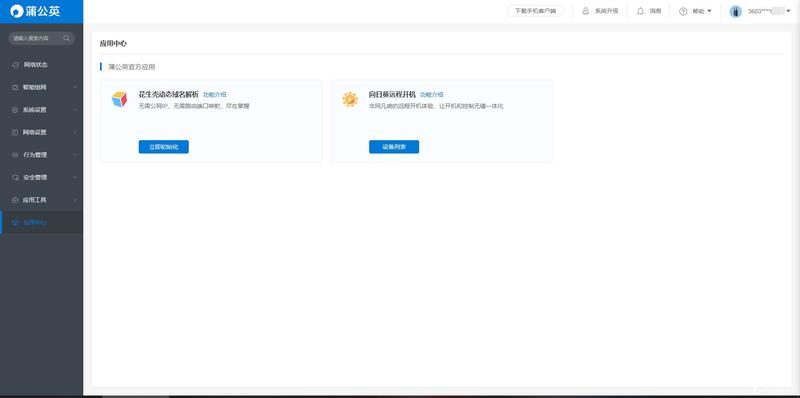Open the 帮助 dropdown arrow
The height and width of the screenshot is (398, 800).
point(709,11)
